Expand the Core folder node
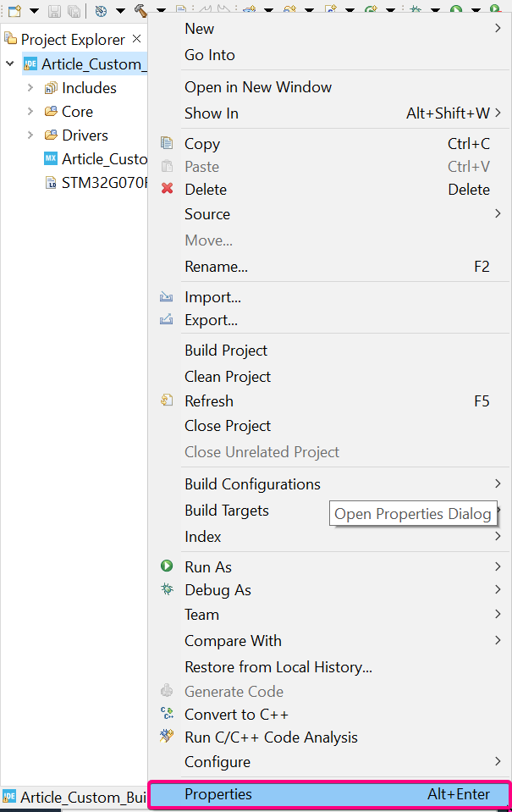This screenshot has width=512, height=812. 30,111
